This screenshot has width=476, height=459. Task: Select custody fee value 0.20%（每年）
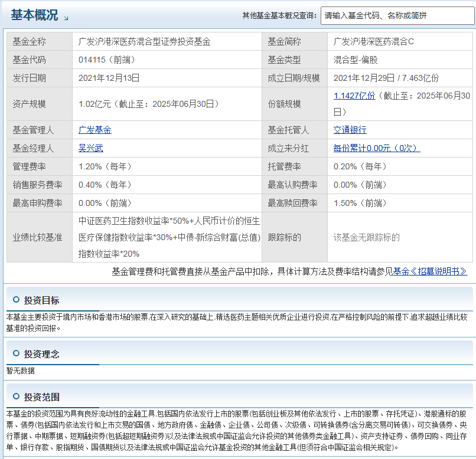360,166
